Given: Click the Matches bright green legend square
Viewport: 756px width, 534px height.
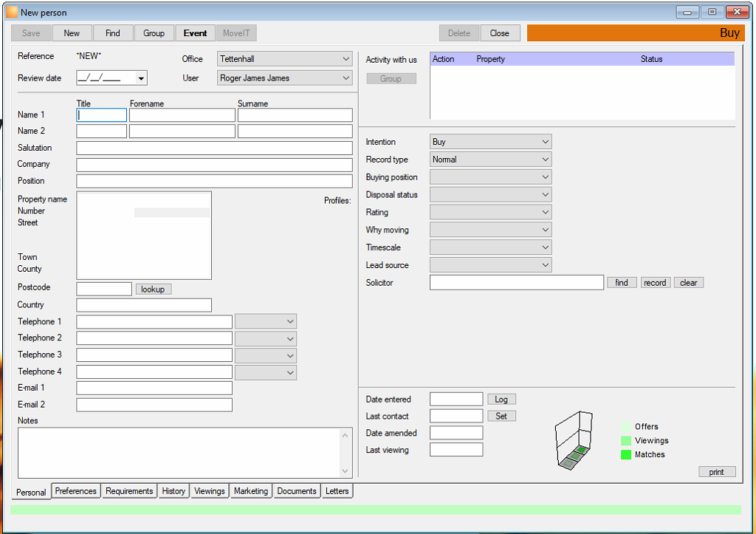Looking at the screenshot, I should click(x=626, y=454).
